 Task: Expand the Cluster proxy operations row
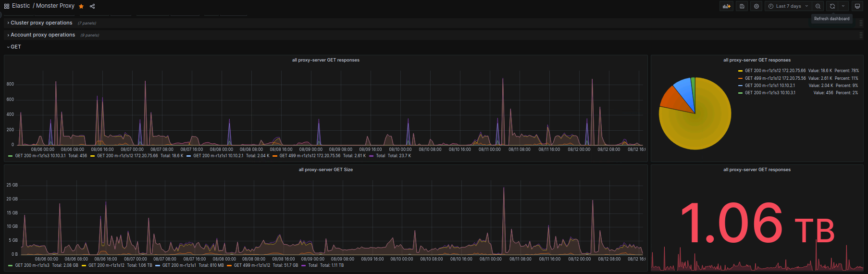[x=41, y=23]
